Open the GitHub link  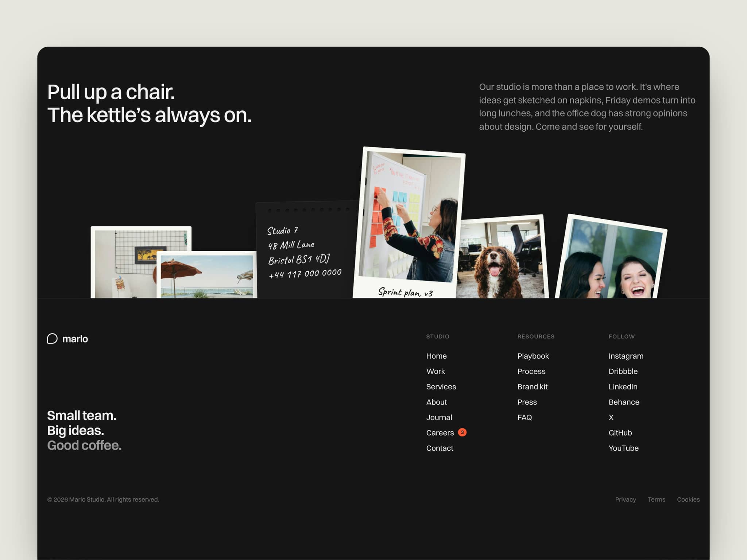coord(620,433)
